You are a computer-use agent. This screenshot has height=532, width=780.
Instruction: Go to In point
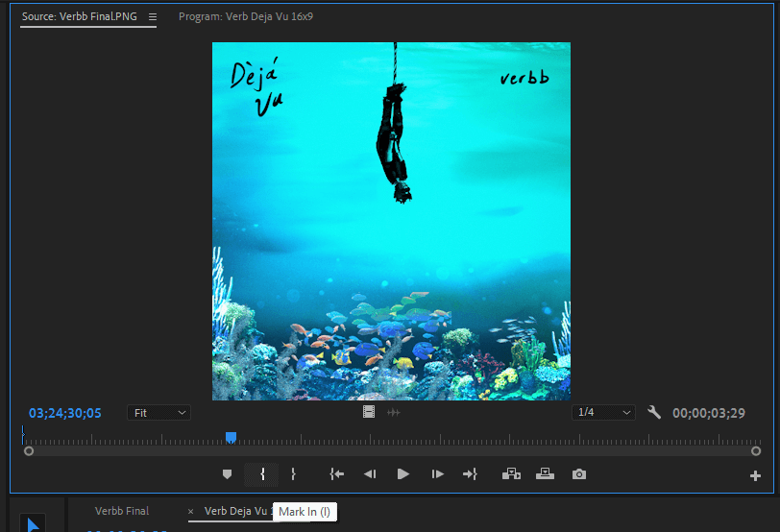point(337,474)
